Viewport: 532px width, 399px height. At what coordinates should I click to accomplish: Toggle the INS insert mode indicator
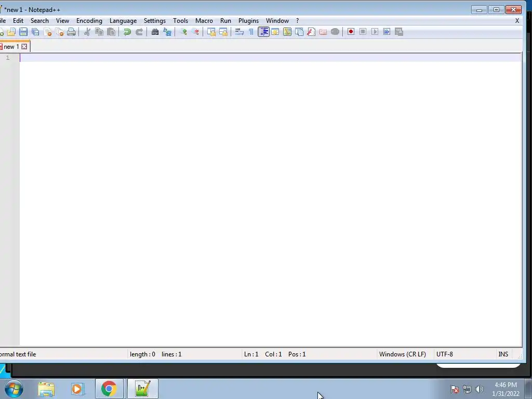[x=503, y=354]
